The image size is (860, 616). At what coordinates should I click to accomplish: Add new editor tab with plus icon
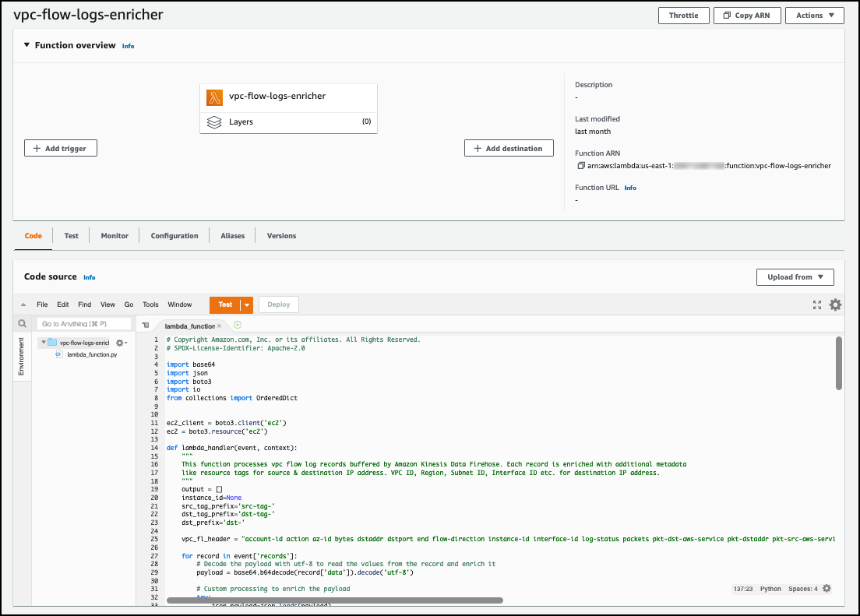(238, 326)
